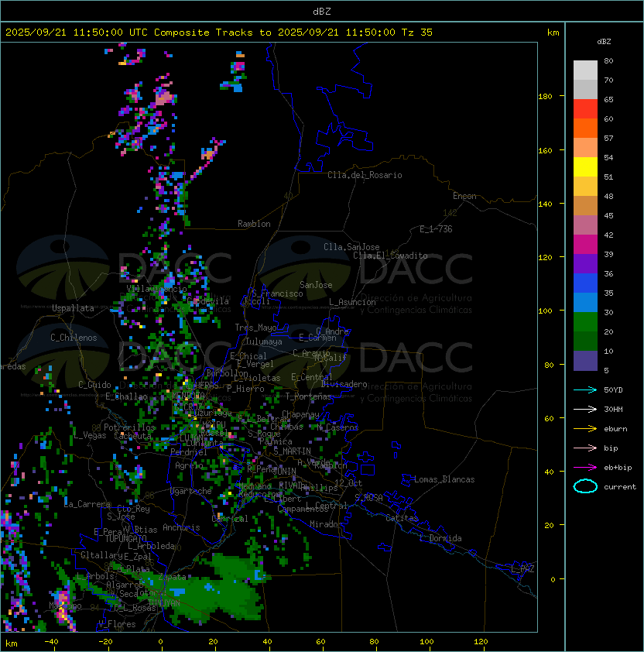Image resolution: width=644 pixels, height=652 pixels.
Task: Click the 30HM legend label
Action: pos(613,409)
